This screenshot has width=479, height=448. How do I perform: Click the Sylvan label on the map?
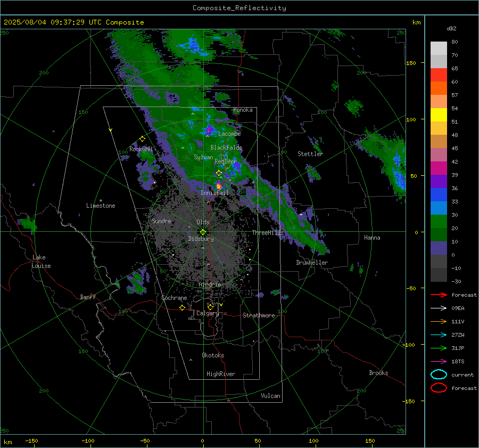[203, 157]
